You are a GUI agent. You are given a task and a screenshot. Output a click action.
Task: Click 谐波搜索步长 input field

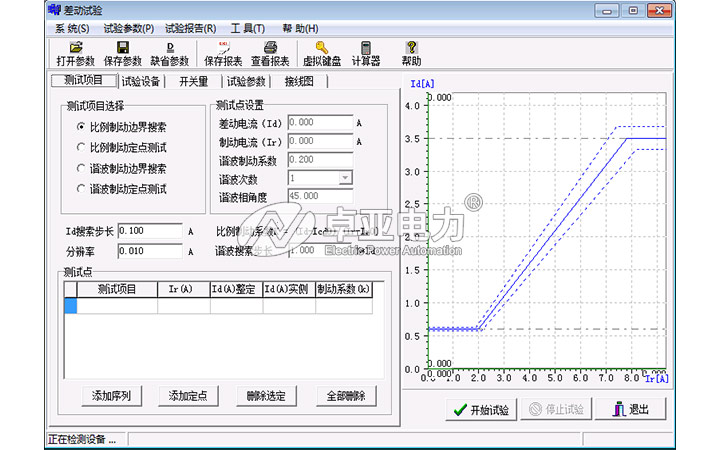320,251
